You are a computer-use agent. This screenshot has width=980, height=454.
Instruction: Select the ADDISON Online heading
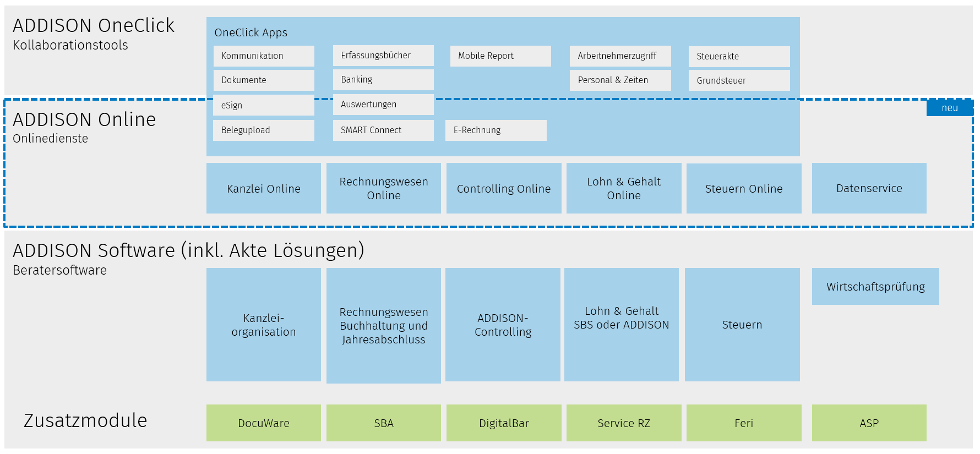pyautogui.click(x=84, y=119)
